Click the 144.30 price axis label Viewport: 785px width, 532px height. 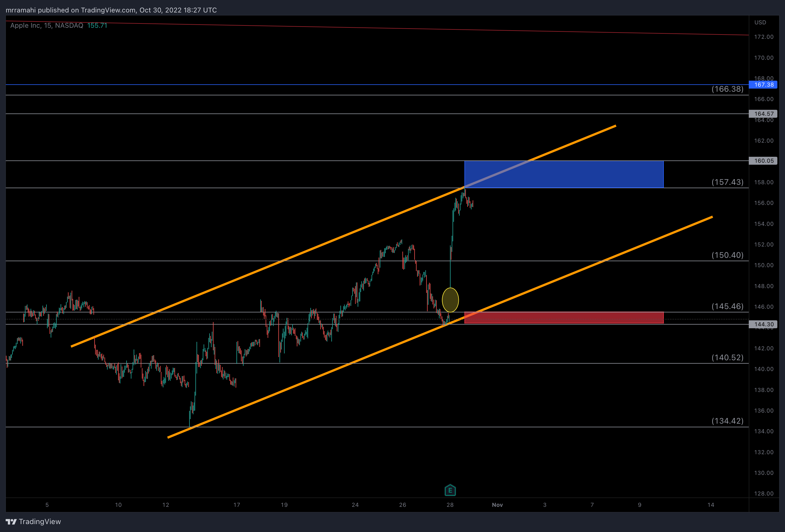click(x=763, y=324)
